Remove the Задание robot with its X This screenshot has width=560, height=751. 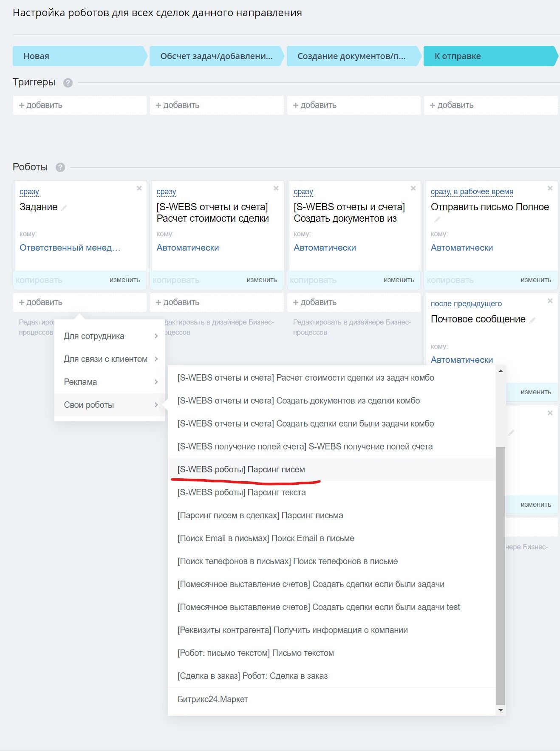point(139,188)
